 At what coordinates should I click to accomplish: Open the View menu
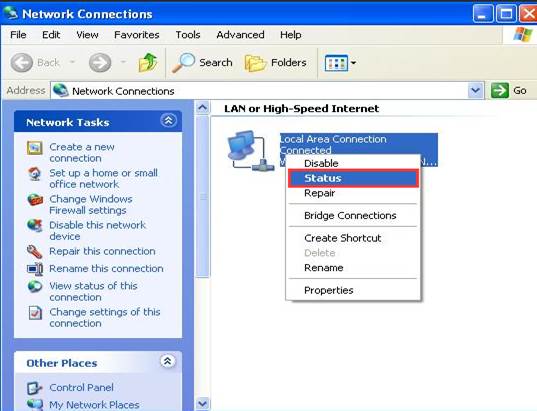(x=87, y=35)
